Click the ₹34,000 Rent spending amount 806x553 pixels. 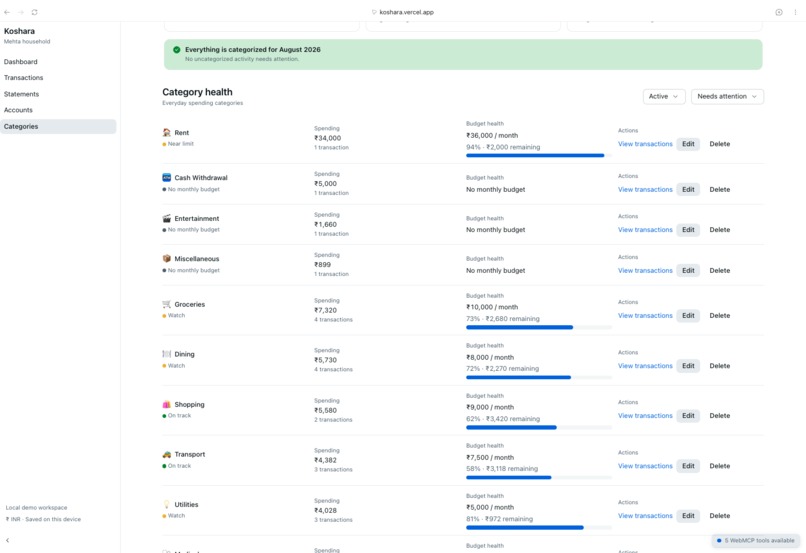327,138
